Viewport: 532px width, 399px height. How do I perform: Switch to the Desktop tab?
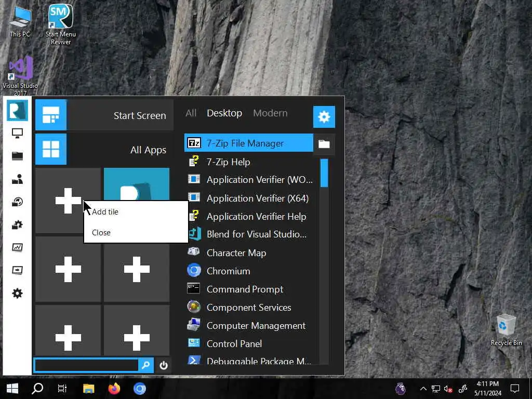pos(224,113)
